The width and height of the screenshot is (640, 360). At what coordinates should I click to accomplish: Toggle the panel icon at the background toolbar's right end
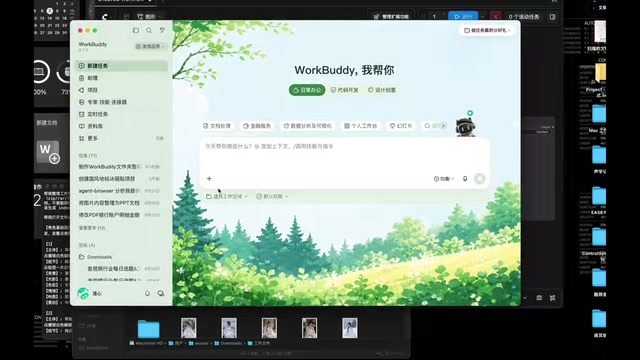coord(552,17)
